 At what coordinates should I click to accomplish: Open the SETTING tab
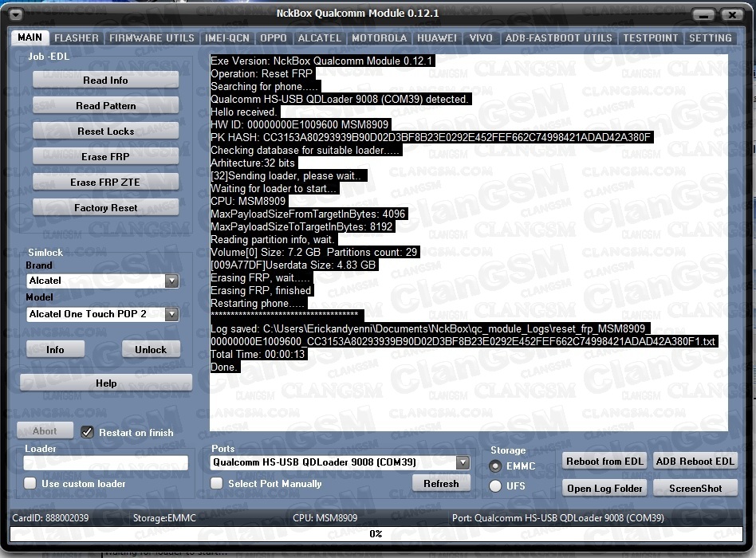pos(711,38)
